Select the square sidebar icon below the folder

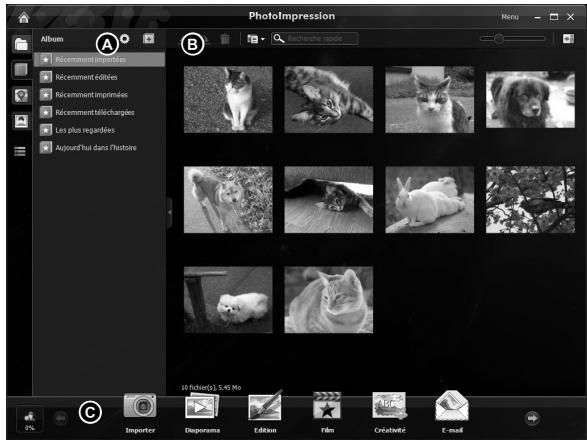coord(21,70)
